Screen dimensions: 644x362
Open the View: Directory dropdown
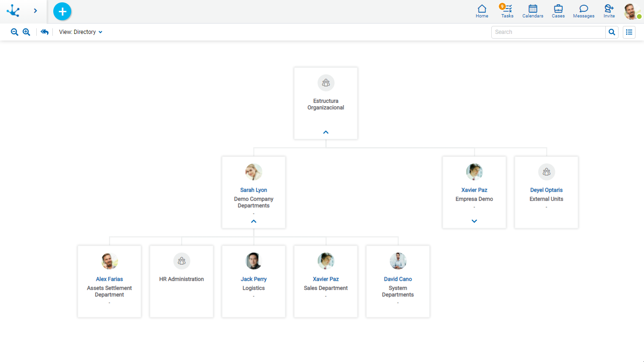coord(80,32)
